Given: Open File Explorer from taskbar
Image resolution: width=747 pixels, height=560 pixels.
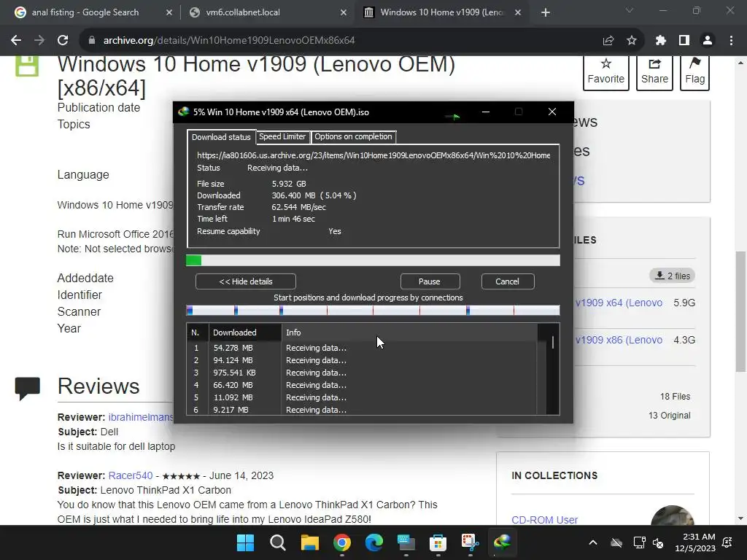Looking at the screenshot, I should coord(309,542).
